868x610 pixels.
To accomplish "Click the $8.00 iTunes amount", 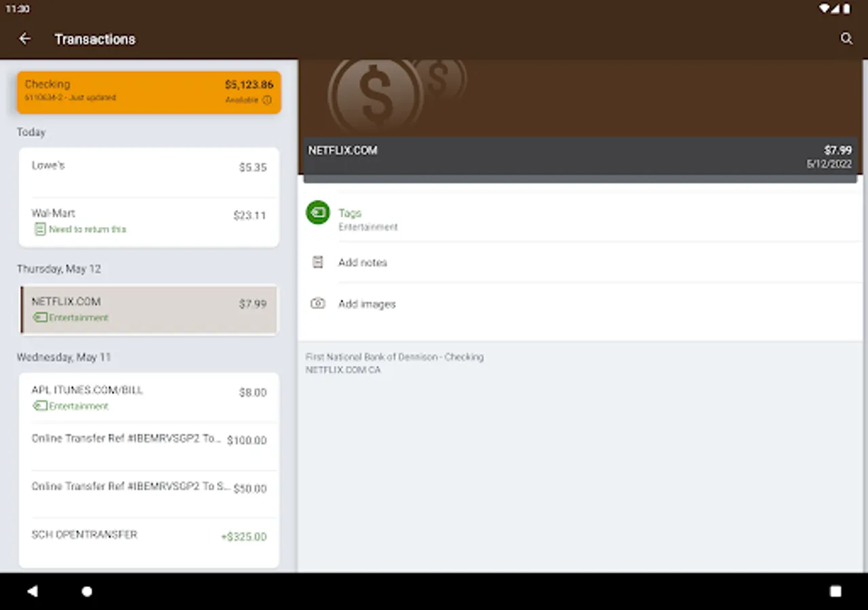I will click(x=253, y=392).
